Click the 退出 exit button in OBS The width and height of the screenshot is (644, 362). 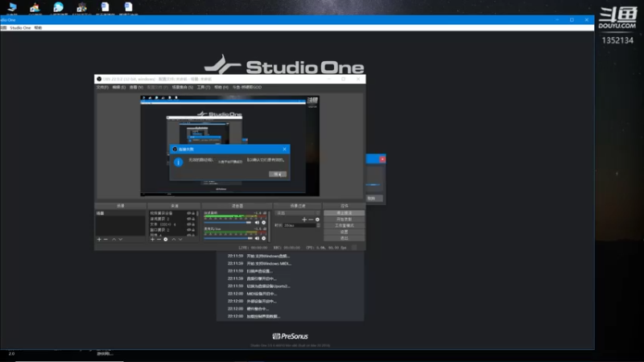point(345,238)
